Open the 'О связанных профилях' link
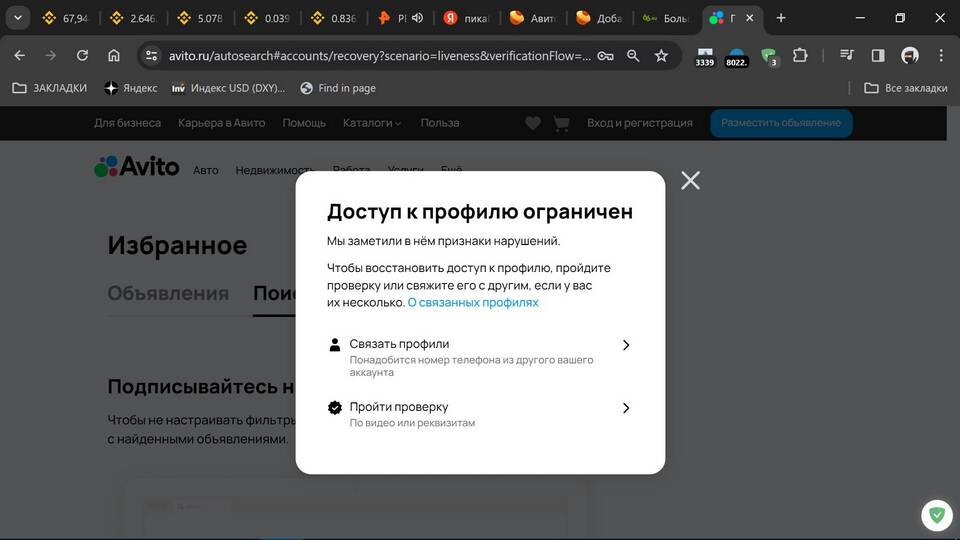 pyautogui.click(x=472, y=302)
